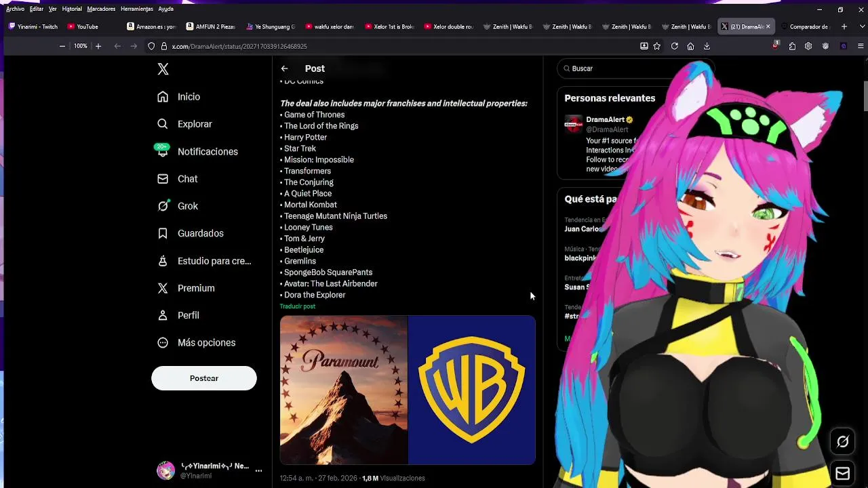Open the browser downloads panel
This screenshot has height=488, width=868.
click(707, 46)
